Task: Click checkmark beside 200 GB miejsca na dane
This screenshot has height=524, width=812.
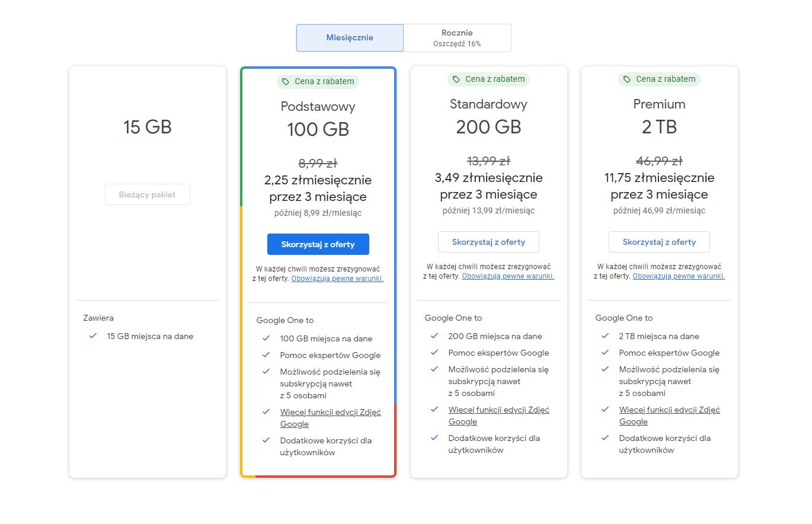Action: tap(434, 336)
